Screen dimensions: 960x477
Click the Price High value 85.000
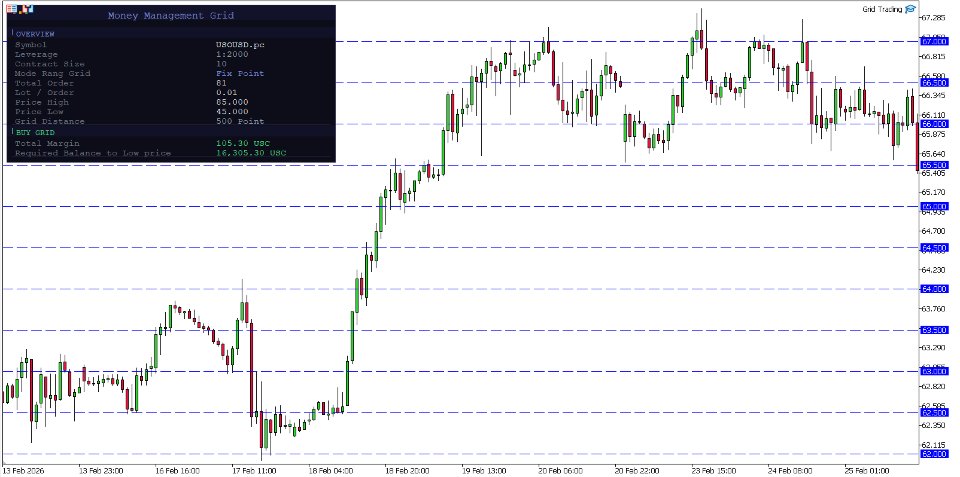233,102
